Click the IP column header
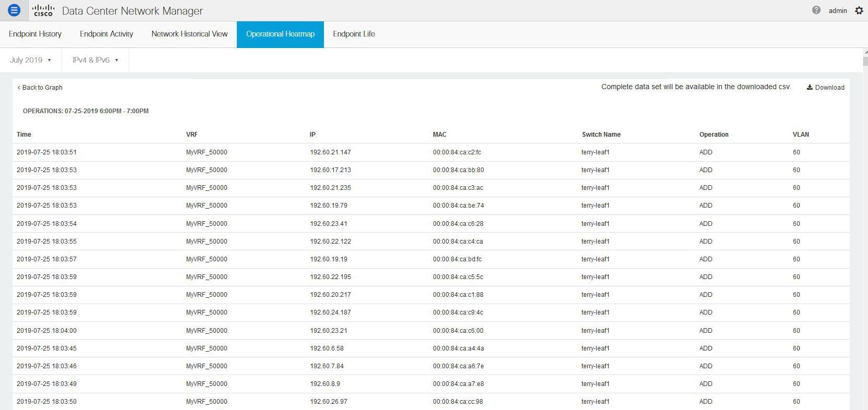This screenshot has width=868, height=410. coord(312,135)
